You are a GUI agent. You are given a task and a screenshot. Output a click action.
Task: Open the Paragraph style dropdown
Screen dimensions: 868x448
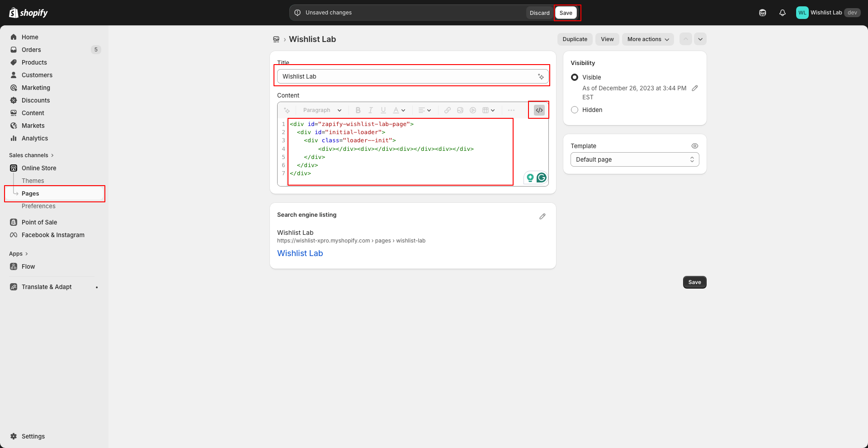[322, 110]
